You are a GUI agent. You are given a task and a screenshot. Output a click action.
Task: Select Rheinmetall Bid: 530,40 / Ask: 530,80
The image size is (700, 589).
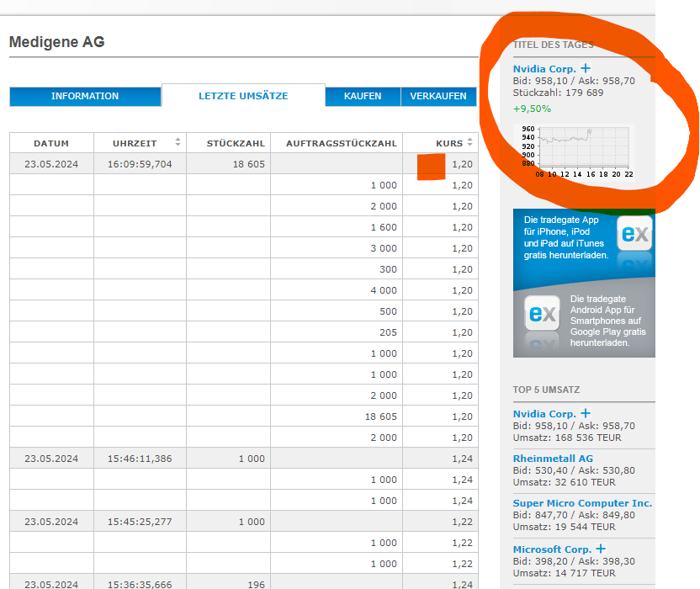tap(574, 470)
